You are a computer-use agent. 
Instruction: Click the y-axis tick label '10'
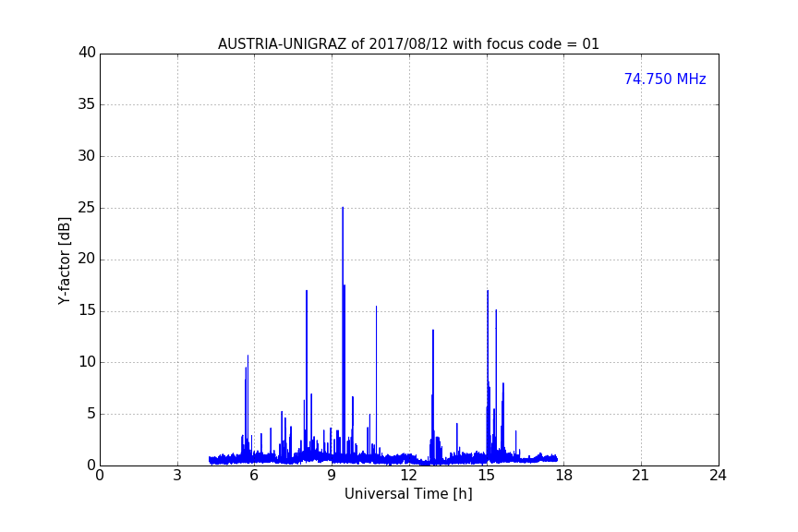pos(87,362)
